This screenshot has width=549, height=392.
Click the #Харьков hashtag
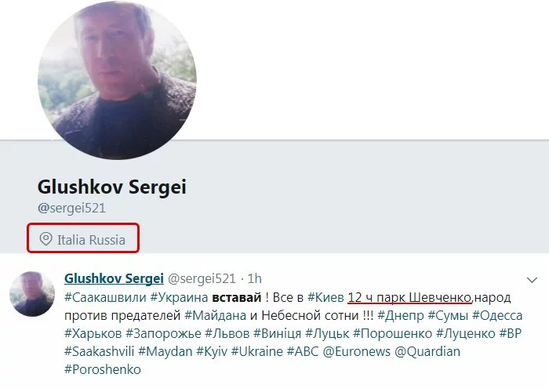click(93, 333)
